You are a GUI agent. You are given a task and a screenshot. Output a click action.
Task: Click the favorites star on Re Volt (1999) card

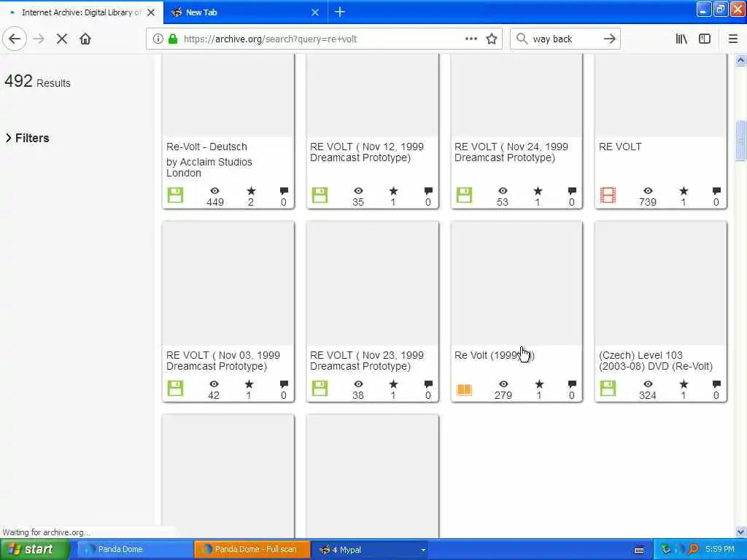point(539,384)
